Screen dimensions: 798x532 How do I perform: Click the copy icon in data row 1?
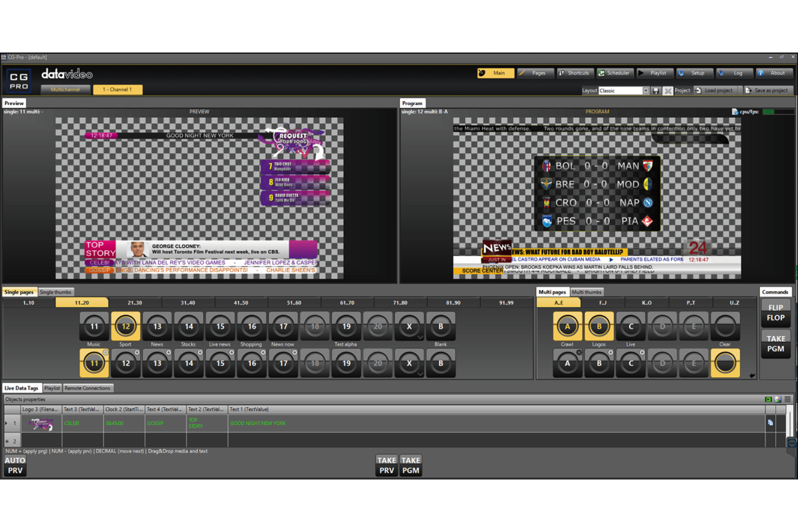pyautogui.click(x=770, y=422)
